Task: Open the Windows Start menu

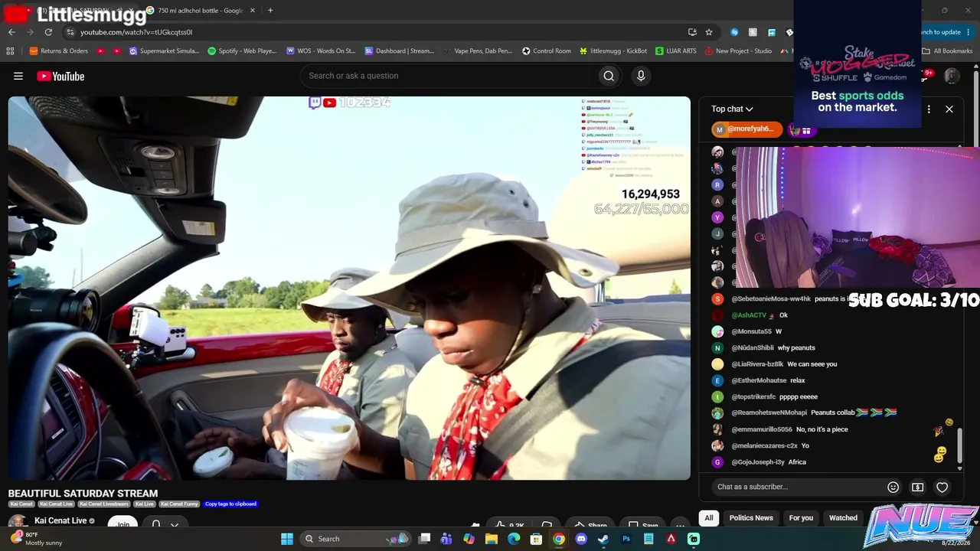Action: 287,539
